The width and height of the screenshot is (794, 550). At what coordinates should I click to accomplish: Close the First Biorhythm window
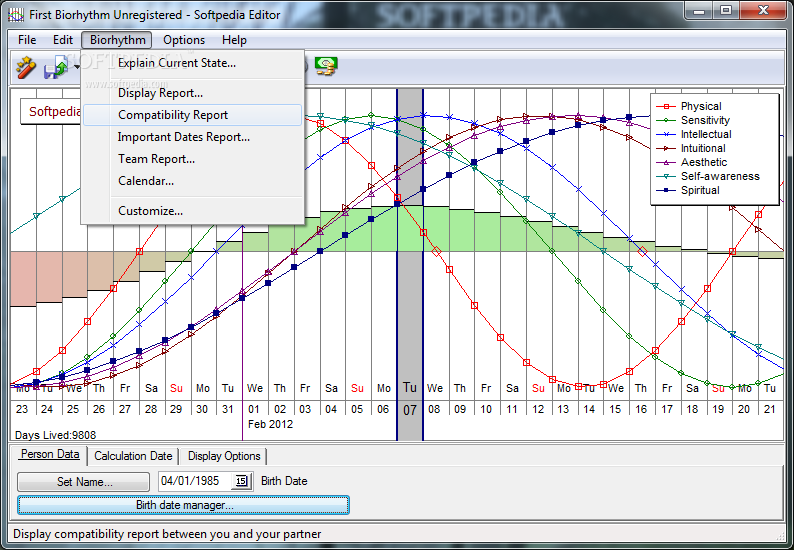pyautogui.click(x=764, y=10)
